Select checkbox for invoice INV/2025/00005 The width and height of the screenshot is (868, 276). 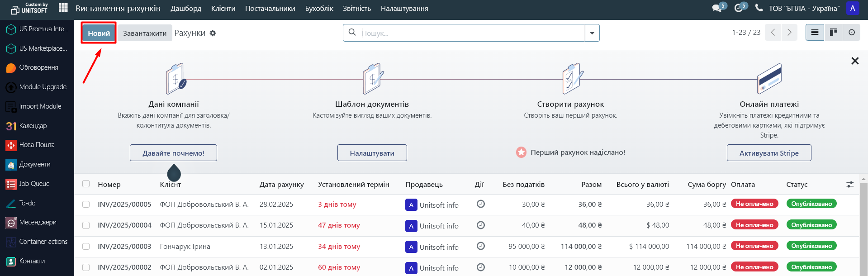pyautogui.click(x=86, y=205)
